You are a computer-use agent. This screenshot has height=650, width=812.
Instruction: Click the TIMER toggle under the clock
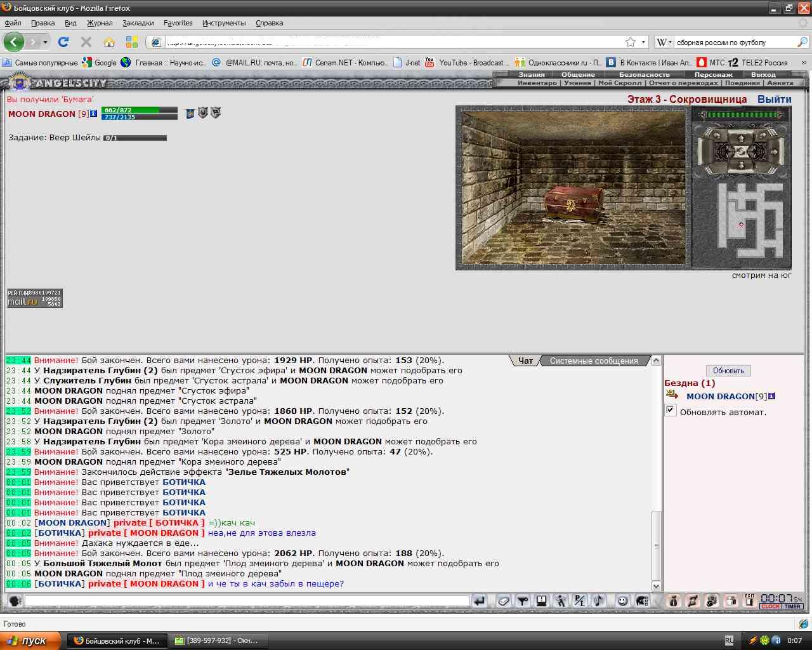[x=792, y=606]
